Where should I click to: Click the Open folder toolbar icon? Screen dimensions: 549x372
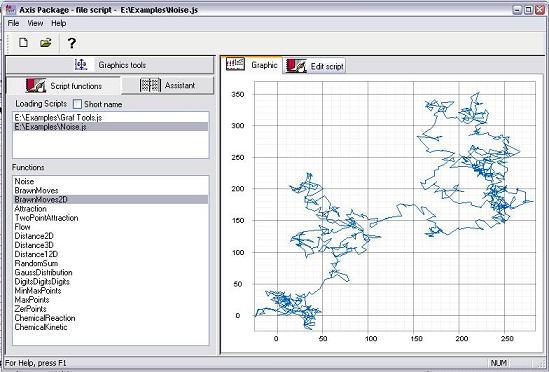coord(46,43)
